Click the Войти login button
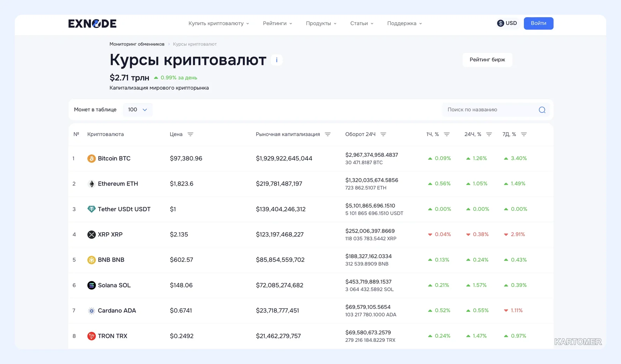621x364 pixels. pos(539,23)
